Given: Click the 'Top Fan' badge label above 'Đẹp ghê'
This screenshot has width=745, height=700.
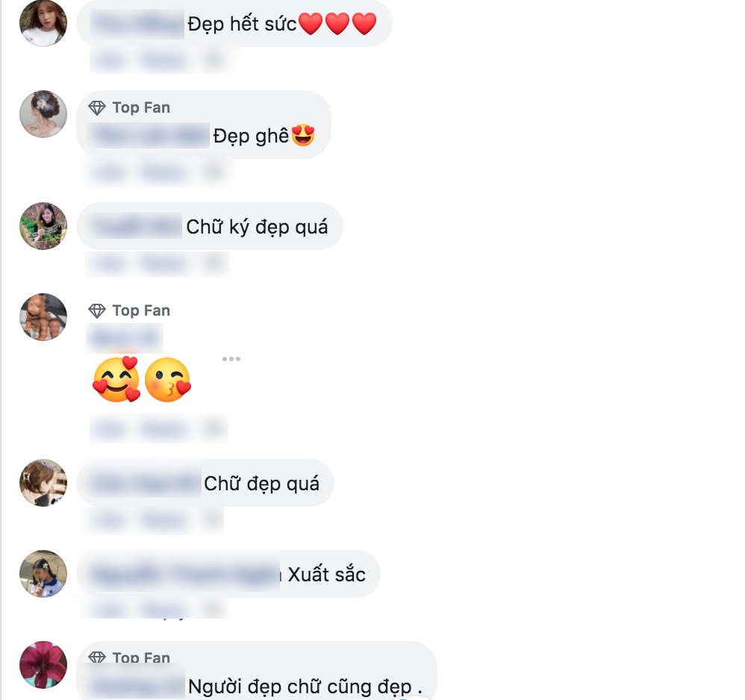Looking at the screenshot, I should click(141, 107).
